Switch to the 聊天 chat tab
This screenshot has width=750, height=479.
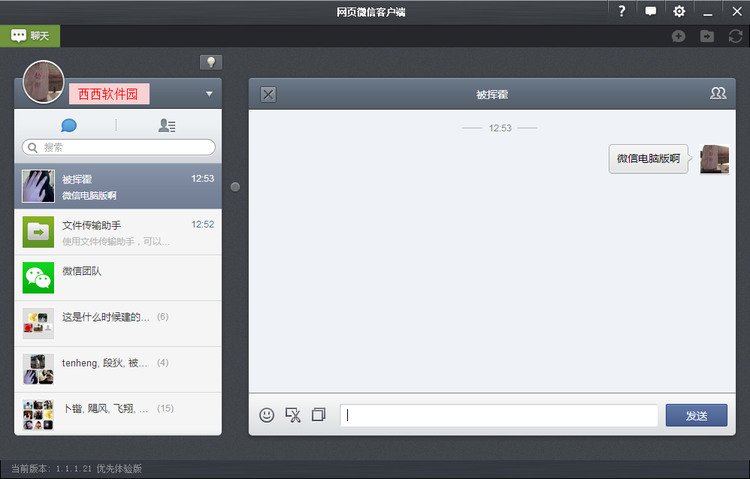tap(30, 36)
